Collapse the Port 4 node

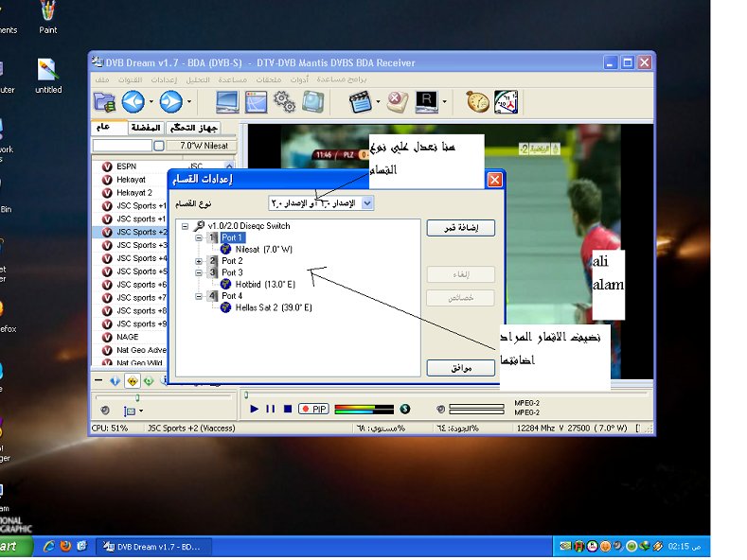click(199, 296)
